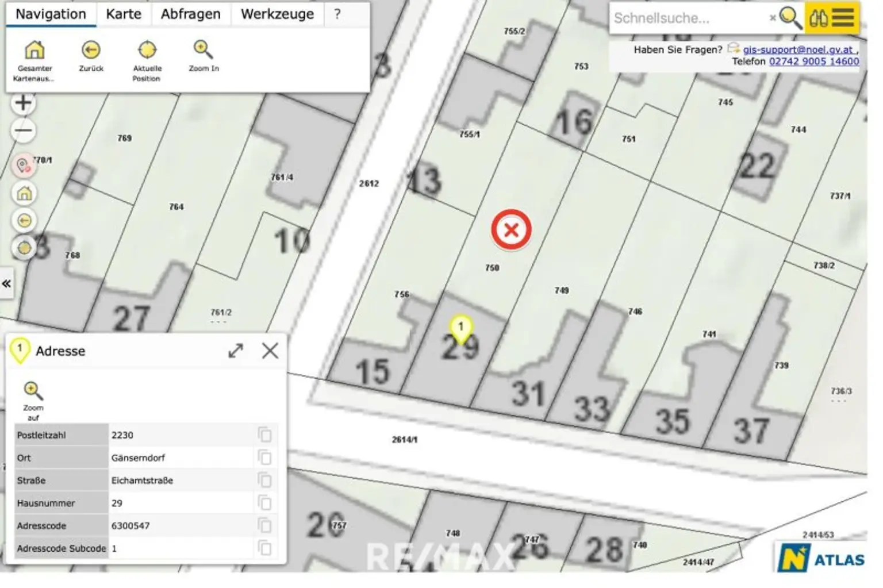
Task: Click Zoom auf in the Adresse panel
Action: coord(33,392)
